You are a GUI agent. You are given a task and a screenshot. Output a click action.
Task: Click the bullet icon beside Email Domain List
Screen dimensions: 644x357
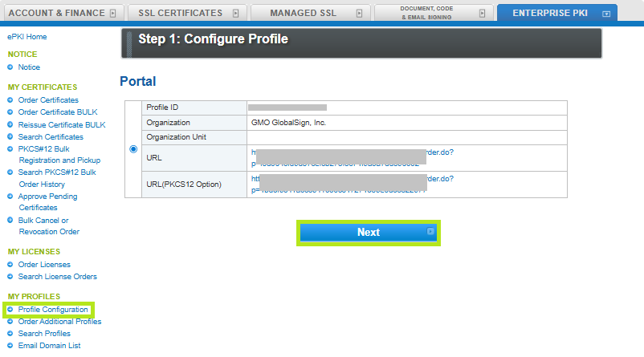pos(10,346)
